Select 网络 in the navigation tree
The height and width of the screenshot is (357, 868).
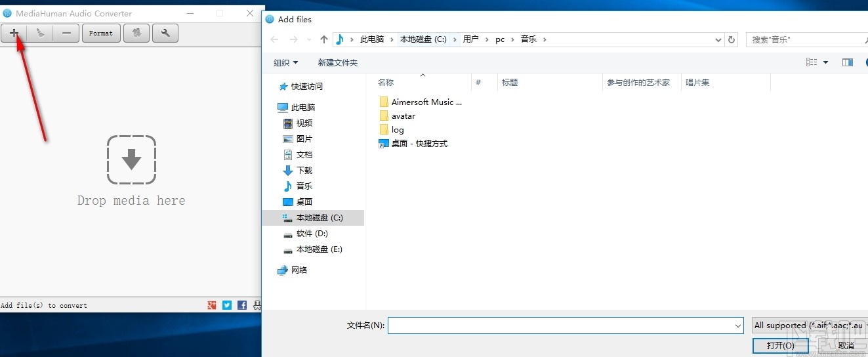[x=299, y=270]
